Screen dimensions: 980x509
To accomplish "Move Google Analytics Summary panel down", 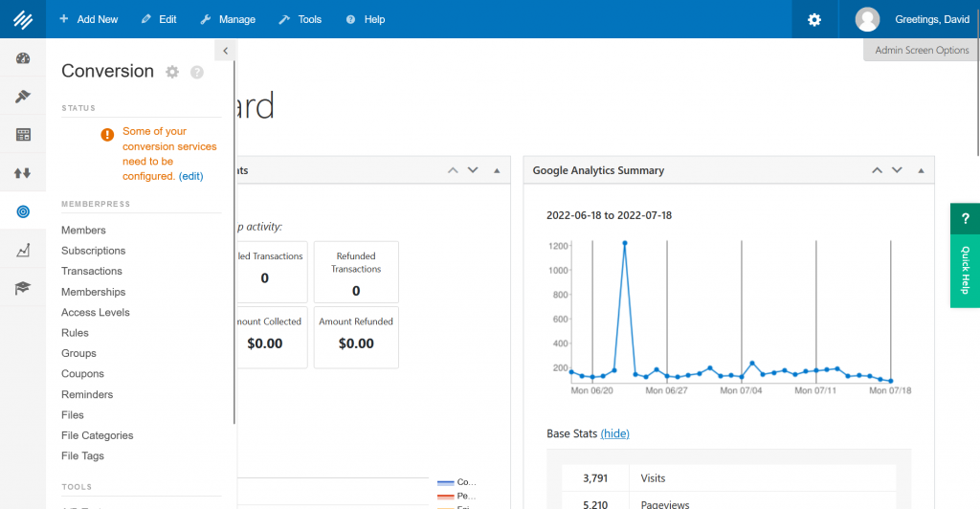I will (x=897, y=170).
